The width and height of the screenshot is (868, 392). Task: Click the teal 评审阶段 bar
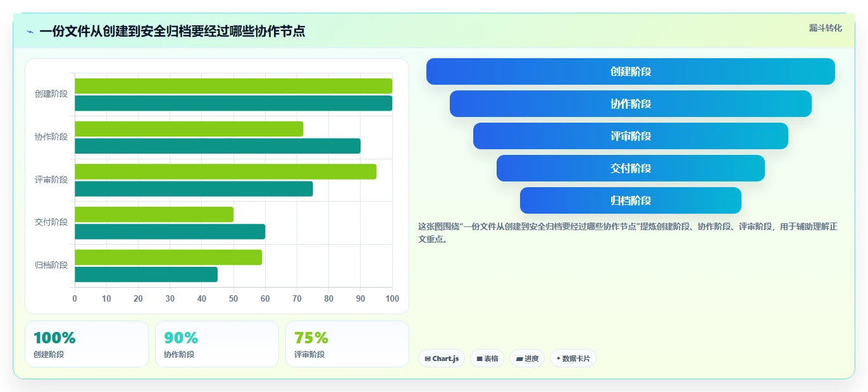tap(194, 188)
